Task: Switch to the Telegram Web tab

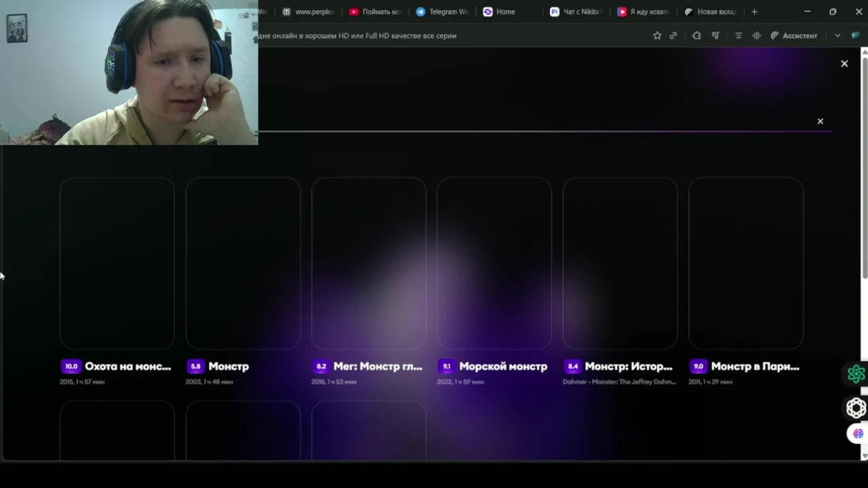Action: pyautogui.click(x=442, y=12)
